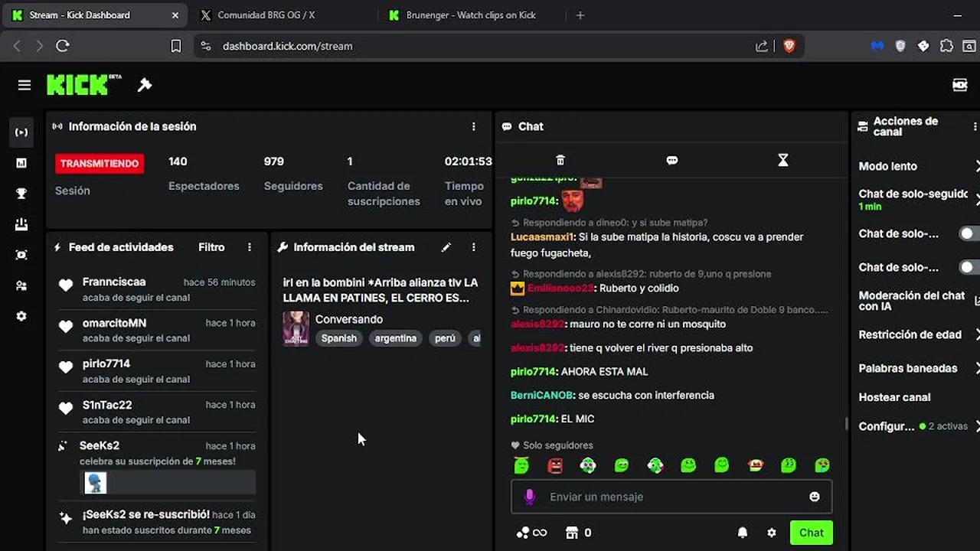This screenshot has width=980, height=551.
Task: Edit stream info with pencil icon
Action: point(446,247)
